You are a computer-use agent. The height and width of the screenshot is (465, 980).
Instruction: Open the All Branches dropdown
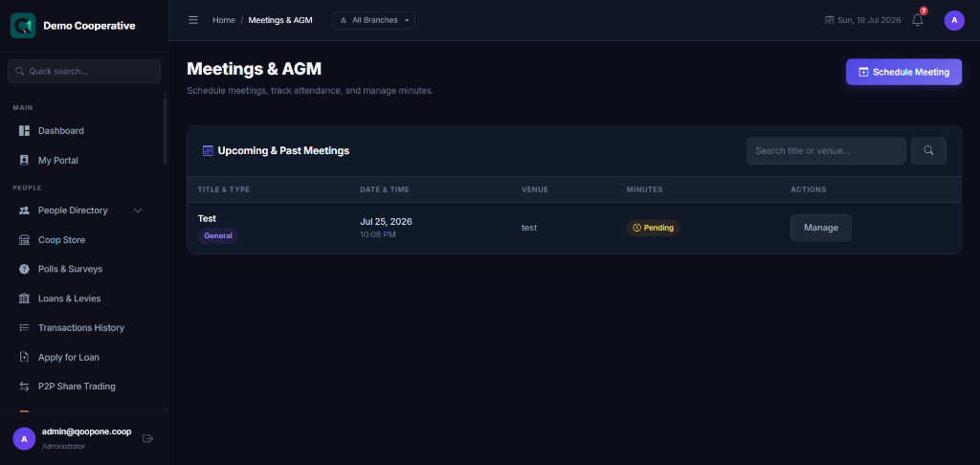[374, 20]
